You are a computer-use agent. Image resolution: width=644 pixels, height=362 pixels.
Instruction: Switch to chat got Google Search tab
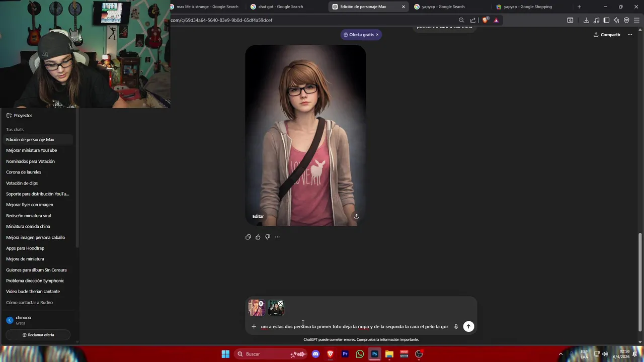tap(281, 7)
